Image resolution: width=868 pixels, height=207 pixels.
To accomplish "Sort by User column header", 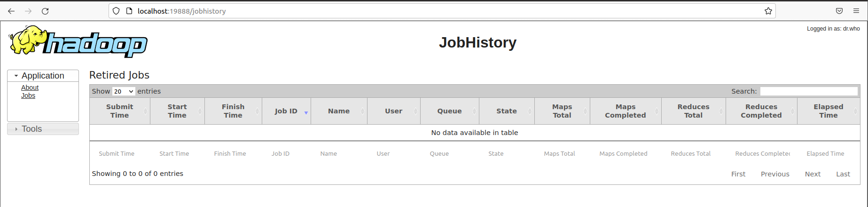I will pos(394,111).
